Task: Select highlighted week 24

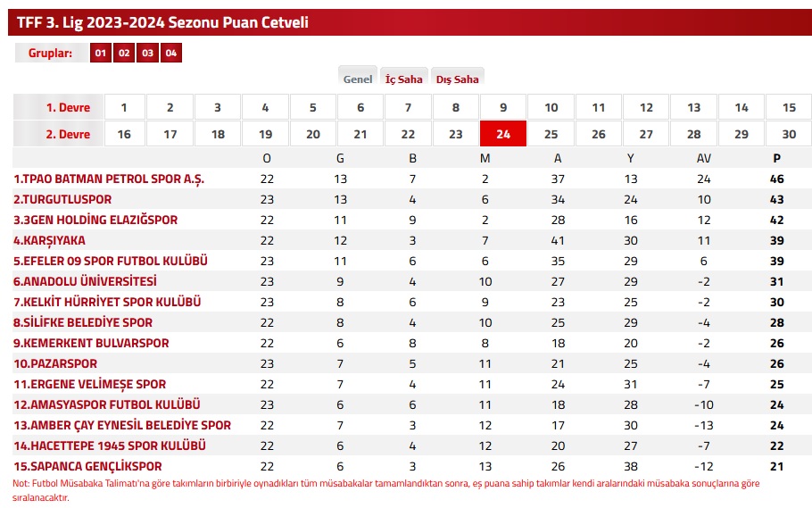Action: click(503, 134)
